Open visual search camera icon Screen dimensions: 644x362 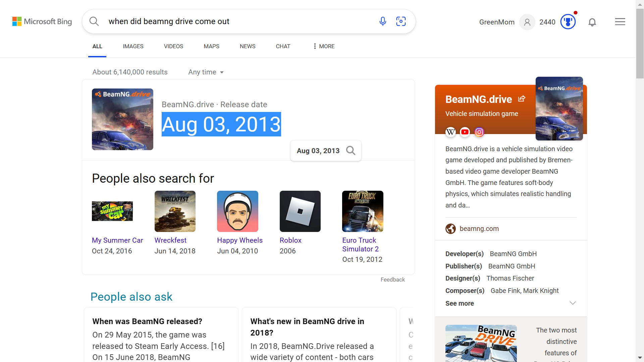tap(401, 21)
